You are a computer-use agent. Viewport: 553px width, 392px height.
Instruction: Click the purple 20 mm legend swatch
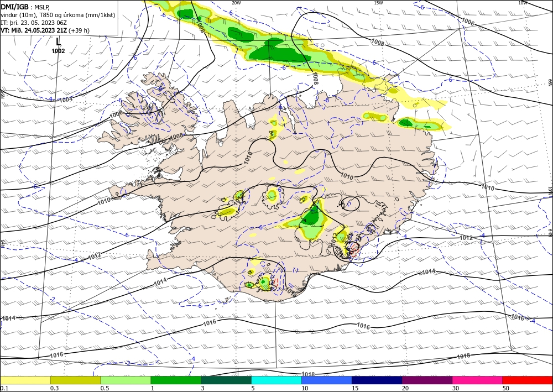click(427, 380)
